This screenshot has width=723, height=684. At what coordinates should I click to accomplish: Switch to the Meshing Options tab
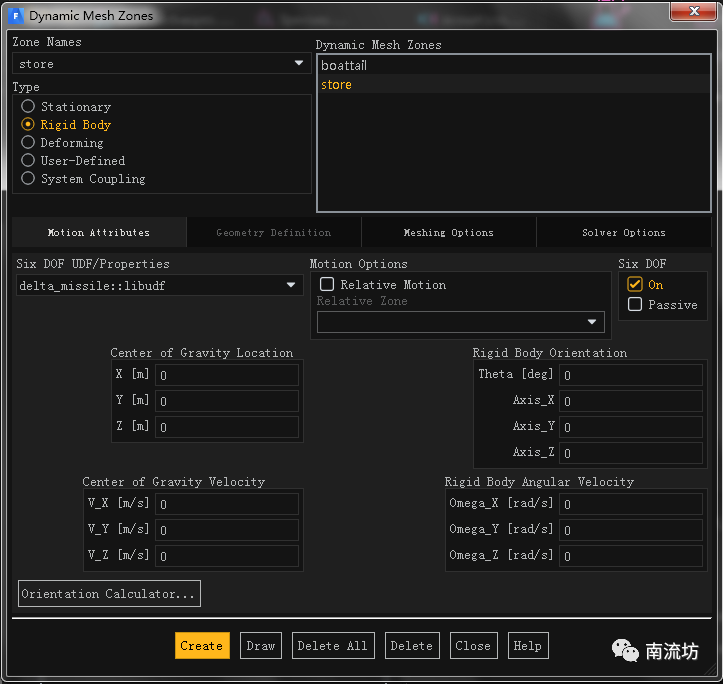click(x=448, y=233)
